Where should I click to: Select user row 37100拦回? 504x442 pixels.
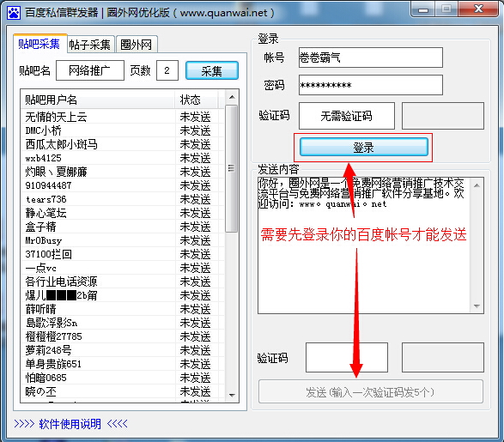(x=122, y=254)
